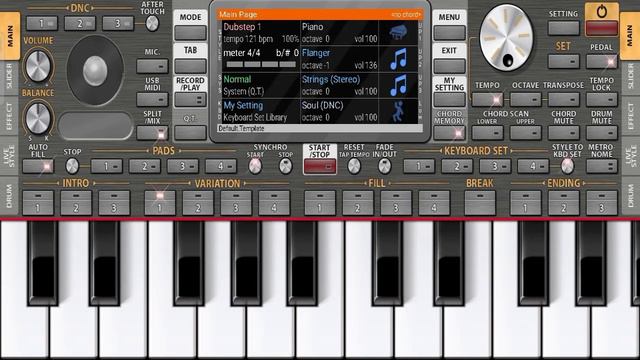Select VARIATION button 1
The width and height of the screenshot is (640, 360).
pyautogui.click(x=160, y=203)
